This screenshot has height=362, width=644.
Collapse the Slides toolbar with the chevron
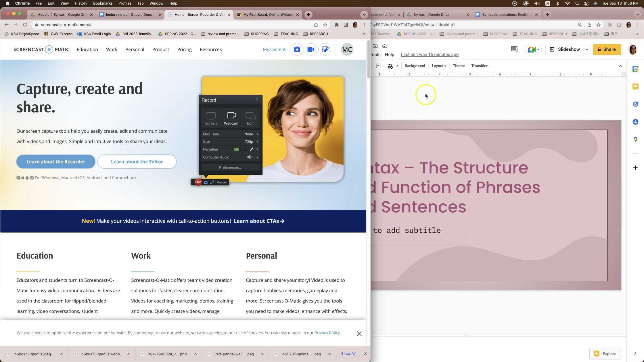pos(620,66)
